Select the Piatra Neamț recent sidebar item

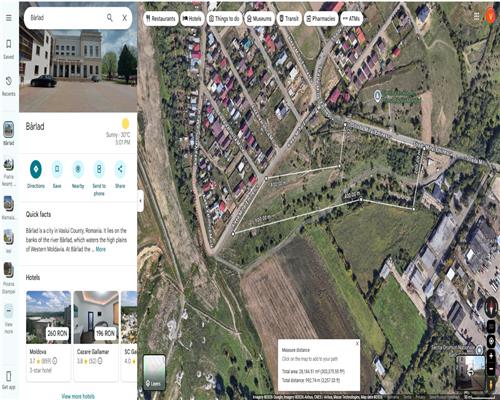click(x=9, y=172)
